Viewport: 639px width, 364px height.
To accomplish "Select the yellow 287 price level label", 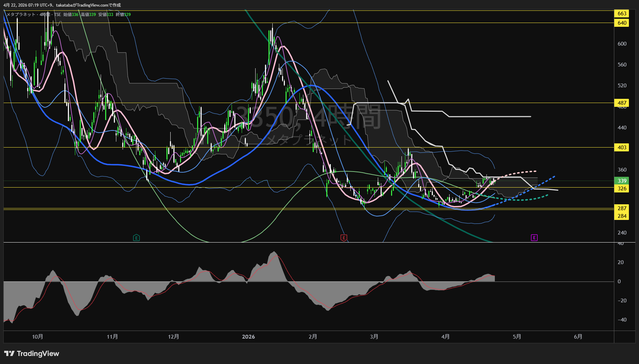I will click(x=622, y=208).
